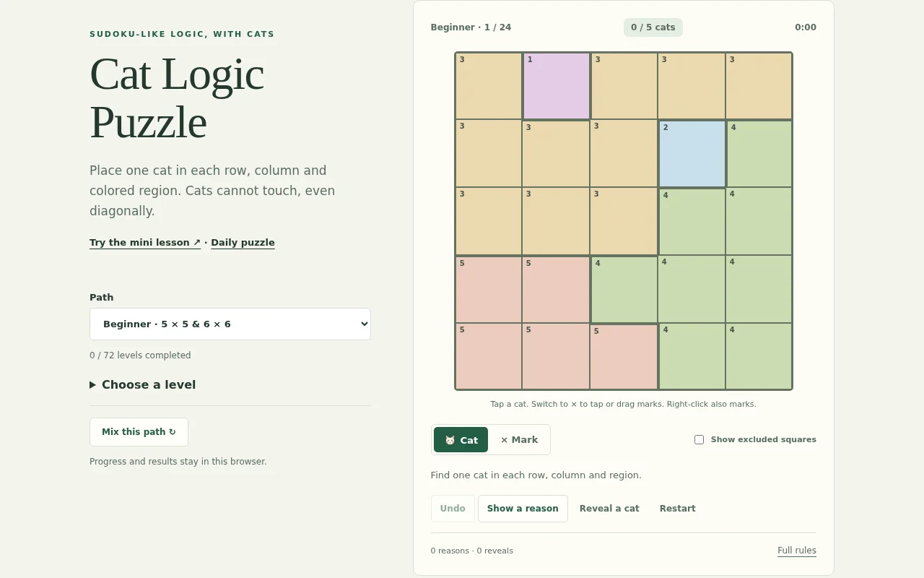
Task: Open the Full rules link
Action: [x=797, y=551]
